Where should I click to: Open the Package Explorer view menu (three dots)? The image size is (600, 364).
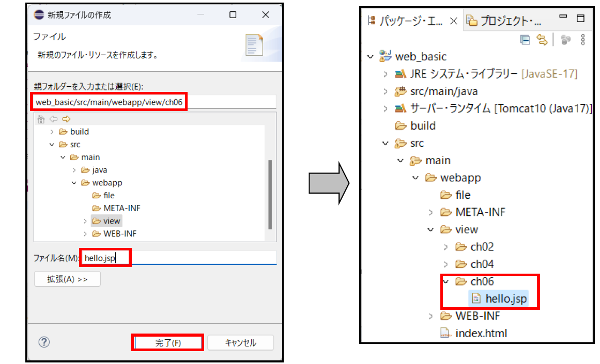[583, 40]
